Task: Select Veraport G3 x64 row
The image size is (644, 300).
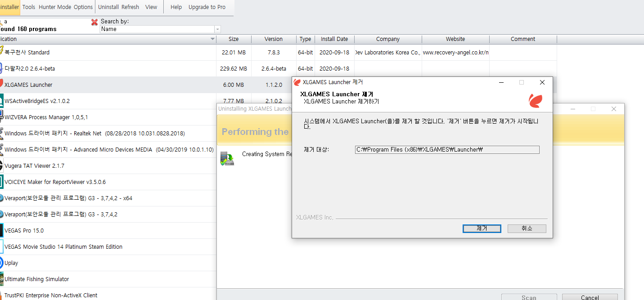Action: (108, 198)
